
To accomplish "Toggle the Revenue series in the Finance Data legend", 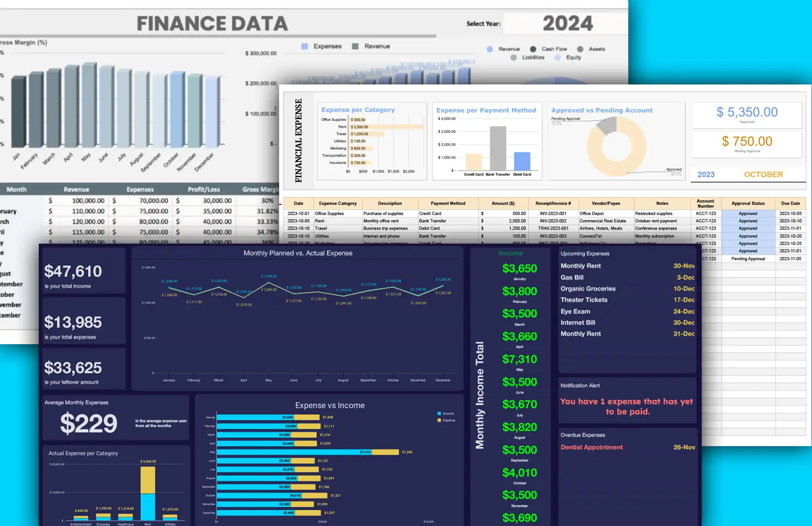I will (x=354, y=46).
